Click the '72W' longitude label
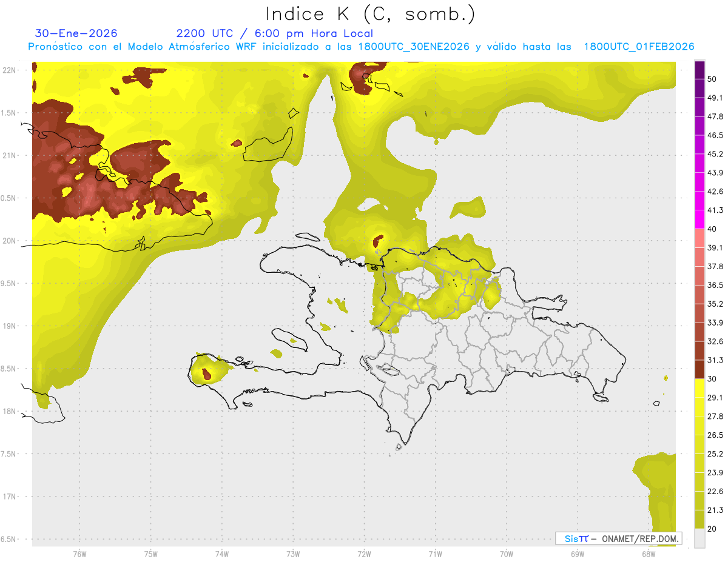The image size is (728, 562). point(364,554)
